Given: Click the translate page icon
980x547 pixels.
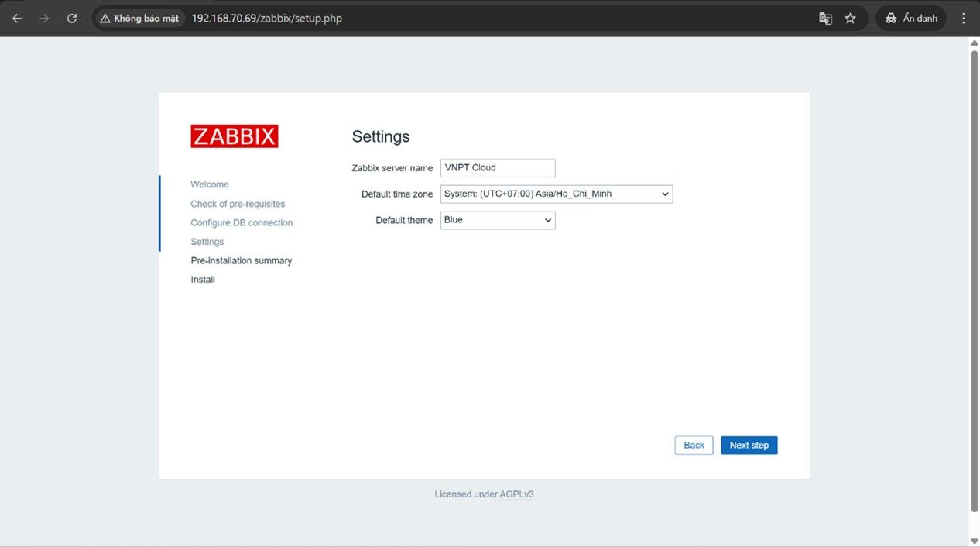Looking at the screenshot, I should tap(825, 19).
